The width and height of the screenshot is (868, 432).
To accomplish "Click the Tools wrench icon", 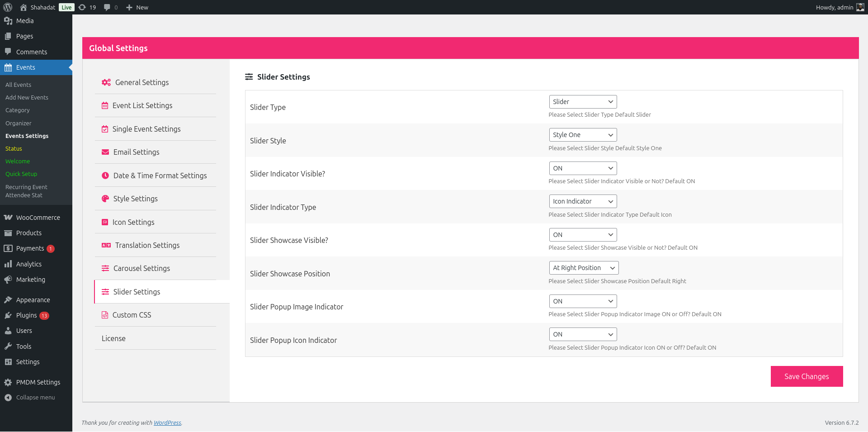I will click(8, 347).
